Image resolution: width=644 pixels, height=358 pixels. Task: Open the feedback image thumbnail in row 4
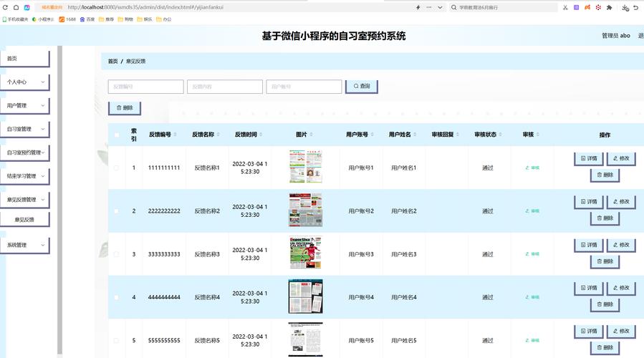(305, 296)
